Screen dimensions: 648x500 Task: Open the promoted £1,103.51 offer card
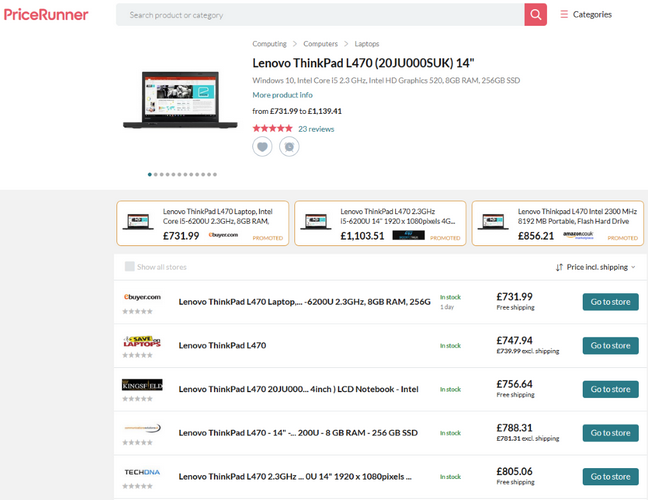point(380,223)
